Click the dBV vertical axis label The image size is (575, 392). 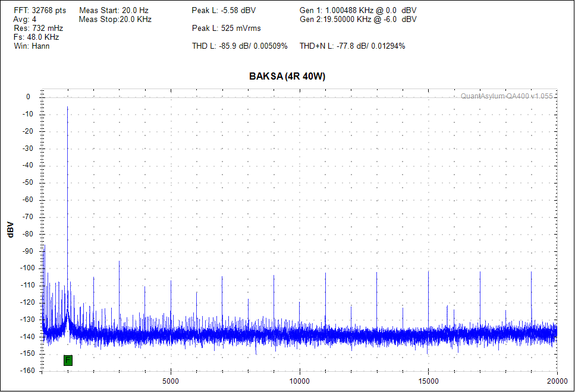coord(10,230)
